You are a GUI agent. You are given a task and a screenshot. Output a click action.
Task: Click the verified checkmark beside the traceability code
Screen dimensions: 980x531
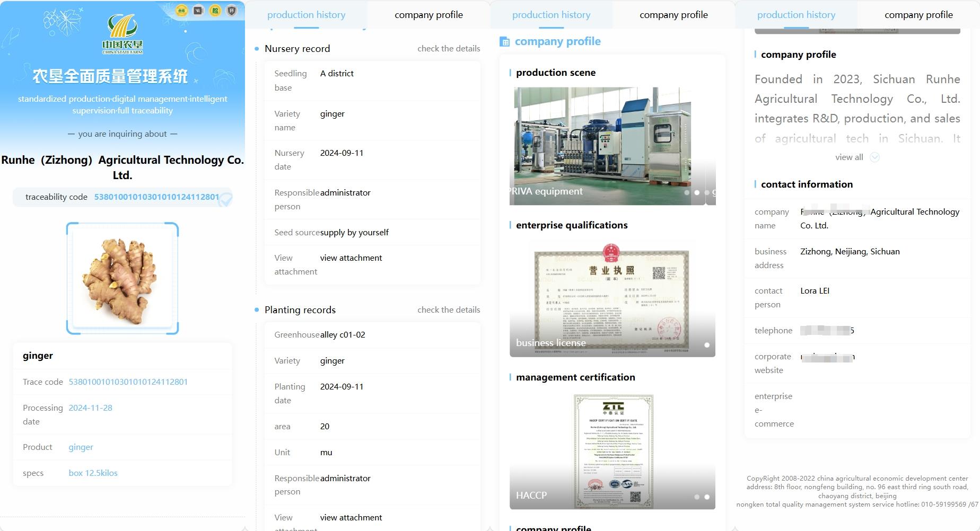[226, 199]
